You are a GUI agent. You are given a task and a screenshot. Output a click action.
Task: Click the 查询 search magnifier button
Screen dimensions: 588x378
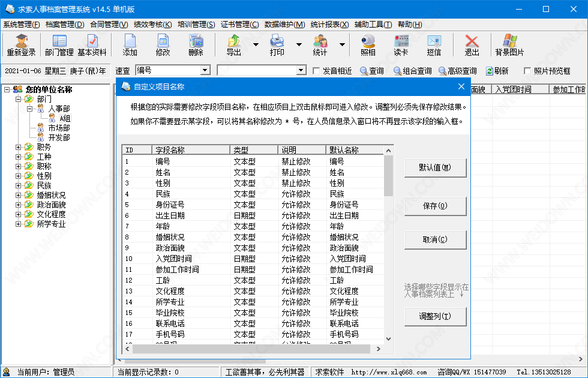pyautogui.click(x=371, y=71)
